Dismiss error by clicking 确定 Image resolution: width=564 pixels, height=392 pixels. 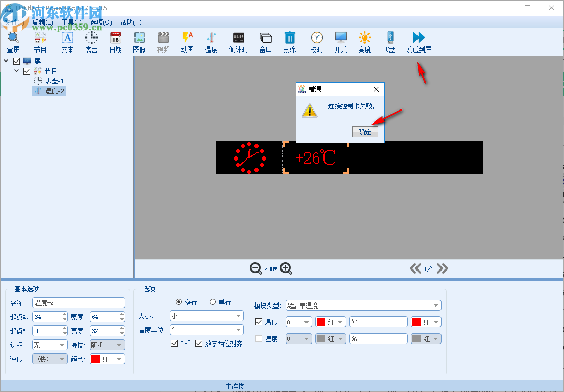365,131
